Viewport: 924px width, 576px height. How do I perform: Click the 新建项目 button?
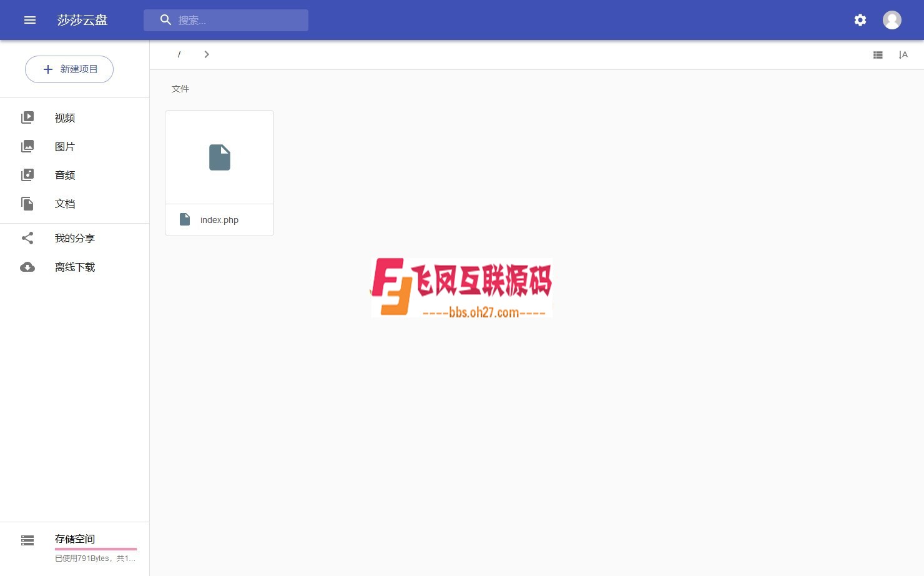[x=69, y=69]
